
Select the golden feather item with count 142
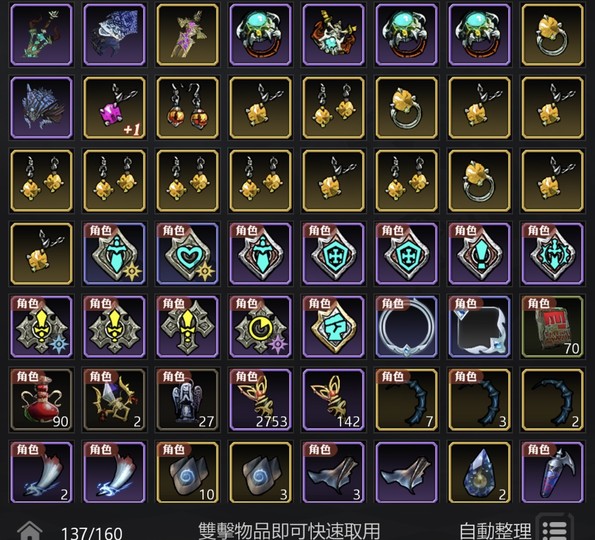[334, 400]
